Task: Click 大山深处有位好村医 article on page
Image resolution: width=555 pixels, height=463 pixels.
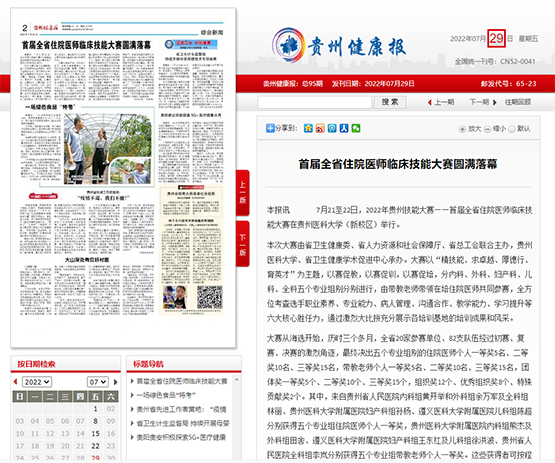Action: coord(87,259)
